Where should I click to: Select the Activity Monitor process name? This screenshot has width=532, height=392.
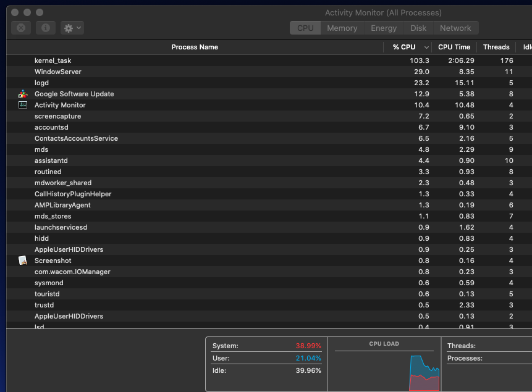(x=60, y=105)
